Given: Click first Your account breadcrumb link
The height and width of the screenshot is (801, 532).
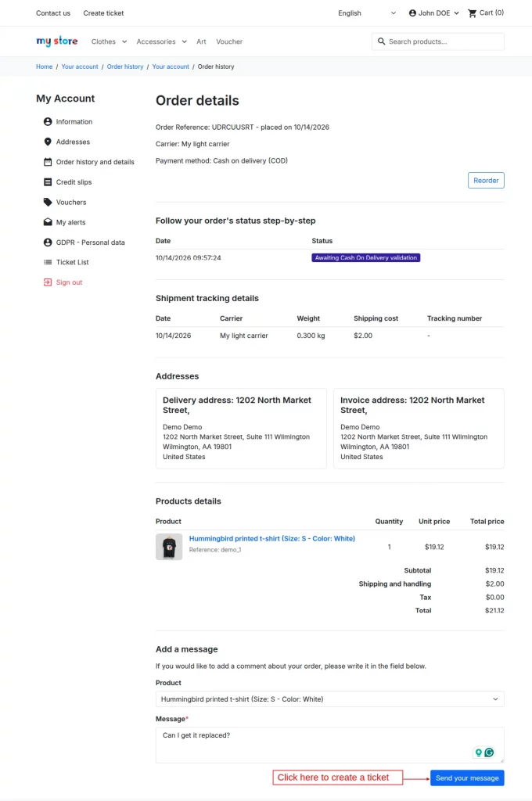Looking at the screenshot, I should (80, 66).
